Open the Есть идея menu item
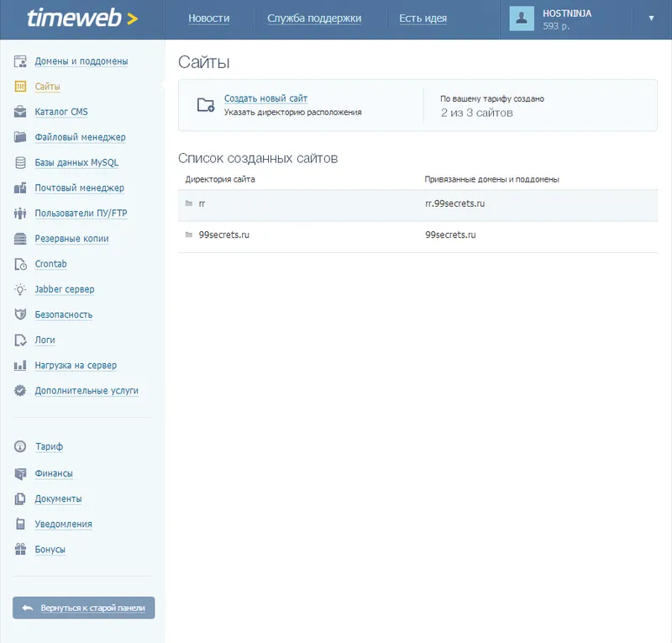Image resolution: width=672 pixels, height=643 pixels. click(423, 18)
